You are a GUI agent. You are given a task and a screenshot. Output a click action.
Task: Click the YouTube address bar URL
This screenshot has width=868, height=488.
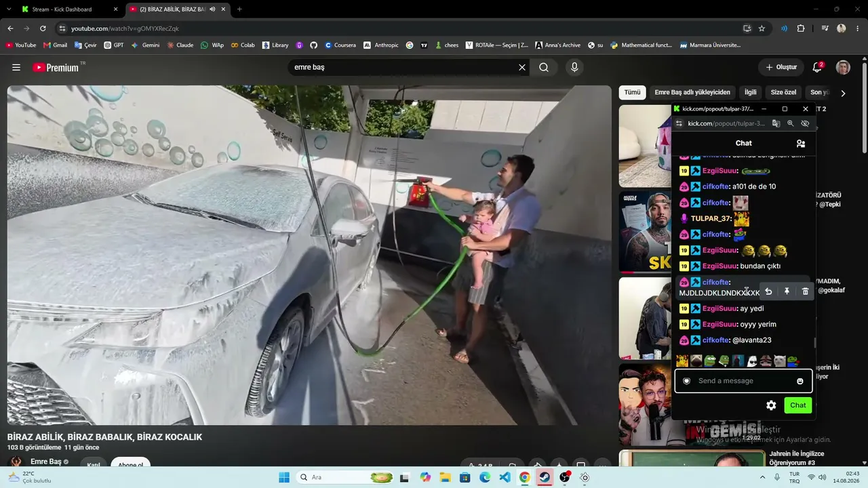coord(125,28)
